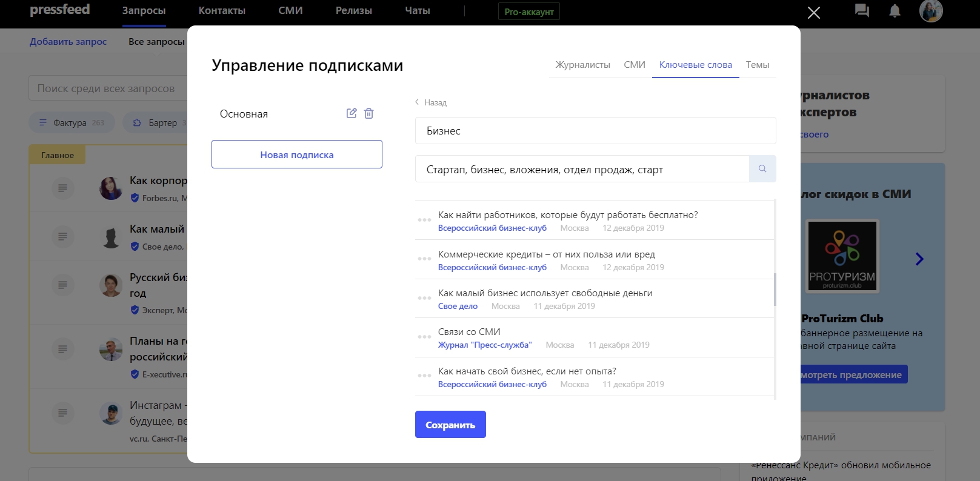Viewport: 980px width, 481px height.
Task: Click the edit icon next to Основная
Action: click(352, 113)
